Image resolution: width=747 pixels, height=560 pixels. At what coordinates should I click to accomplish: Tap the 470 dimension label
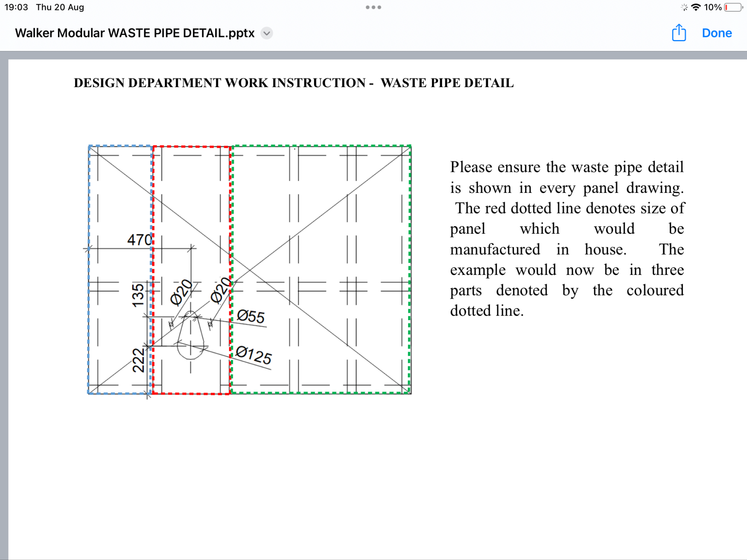[140, 240]
